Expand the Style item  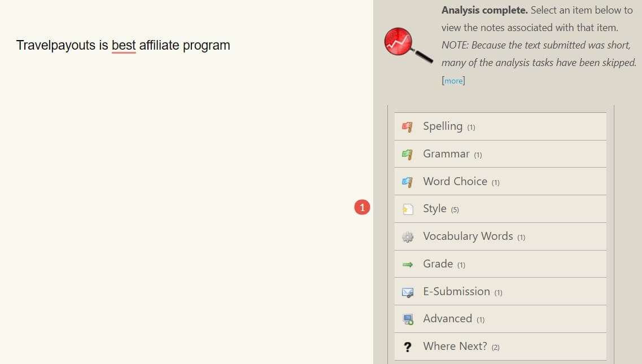(435, 209)
